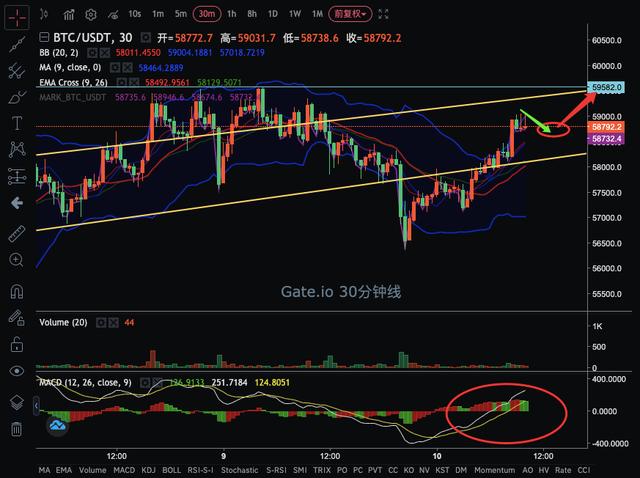Toggle stay in drawing mode pencil-lock
This screenshot has width=640, height=478.
click(x=17, y=318)
